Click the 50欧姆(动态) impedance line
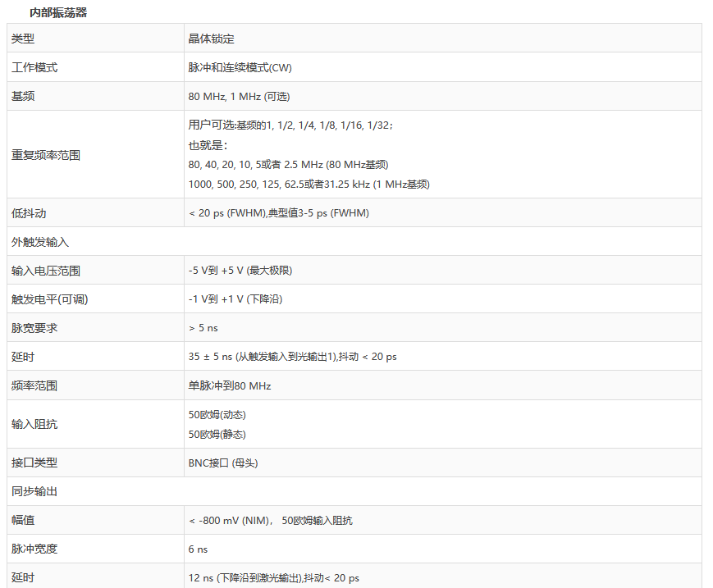713x588 pixels. click(x=217, y=415)
